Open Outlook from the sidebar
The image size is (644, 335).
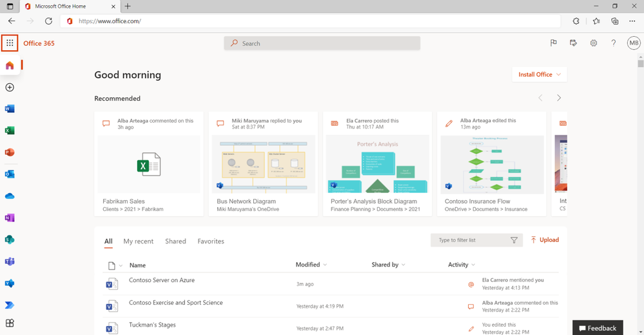point(10,174)
